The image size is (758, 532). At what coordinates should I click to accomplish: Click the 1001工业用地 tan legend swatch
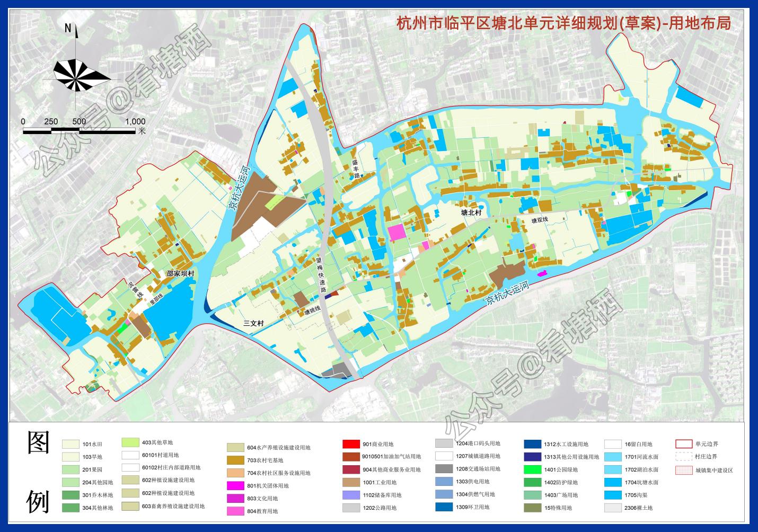click(x=350, y=482)
